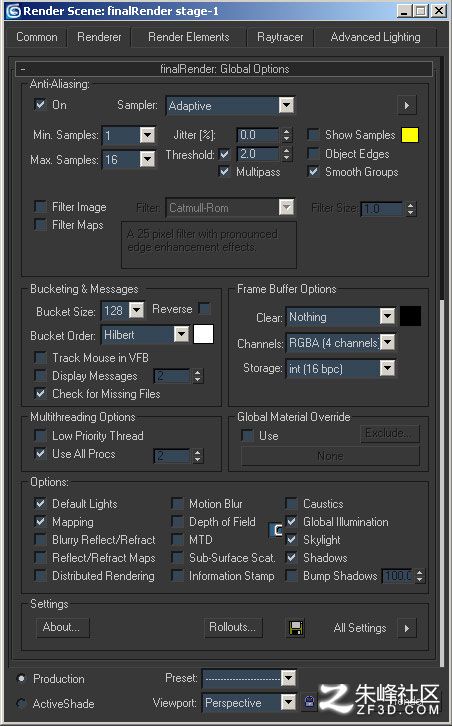Open the Min. Samples dropdown

click(128, 135)
